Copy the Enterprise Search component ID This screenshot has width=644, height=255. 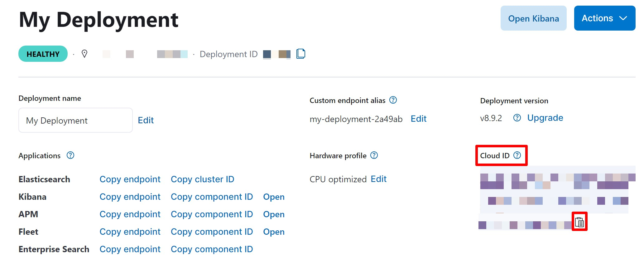(212, 249)
